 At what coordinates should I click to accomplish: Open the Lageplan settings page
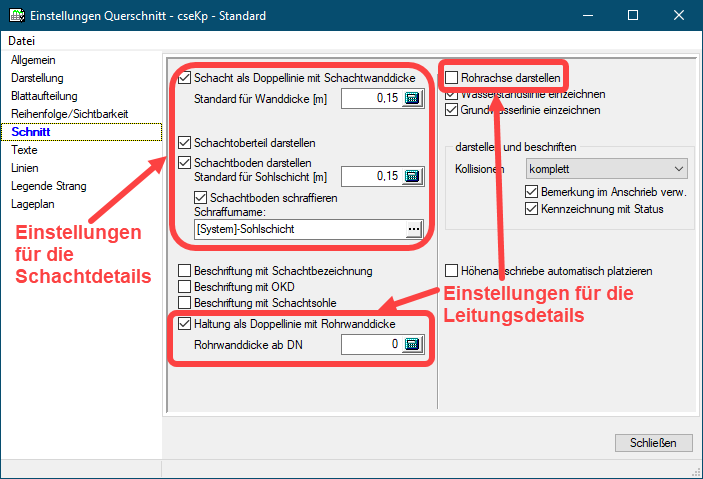[x=34, y=204]
